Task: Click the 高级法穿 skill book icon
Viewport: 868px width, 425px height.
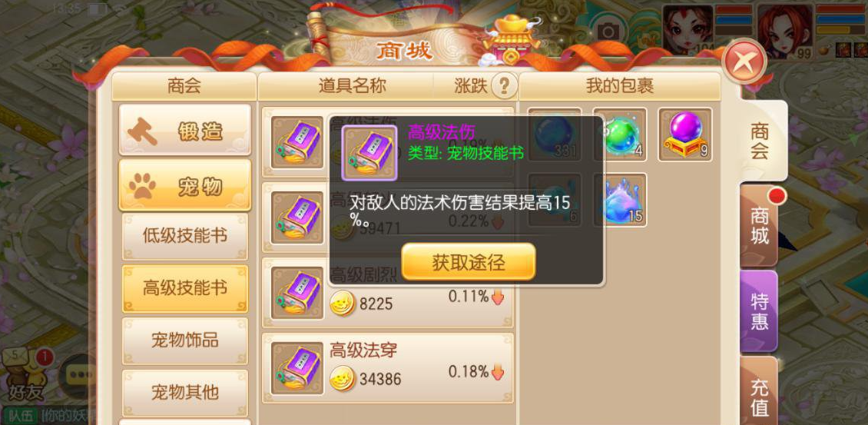Action: click(x=297, y=368)
